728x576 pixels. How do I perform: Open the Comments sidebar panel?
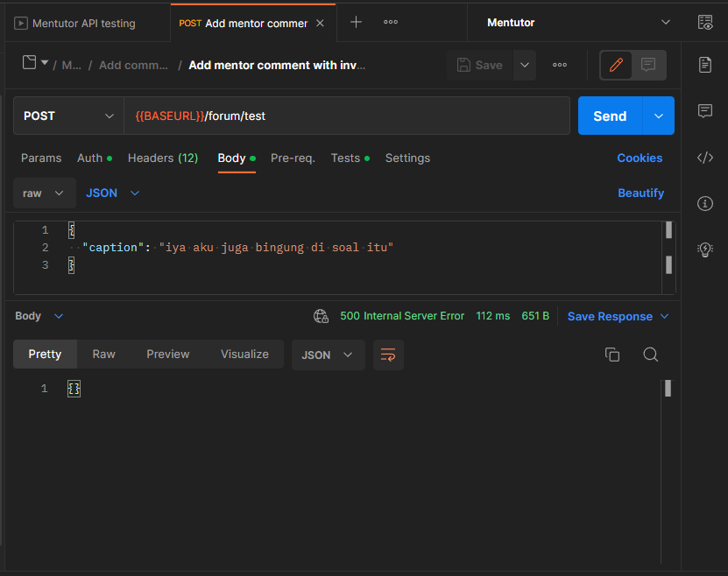coord(705,110)
